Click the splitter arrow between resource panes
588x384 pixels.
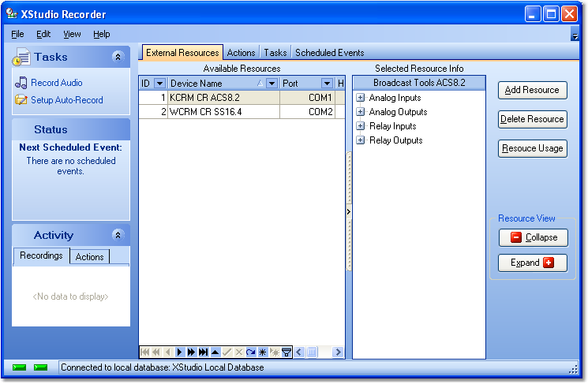click(348, 212)
